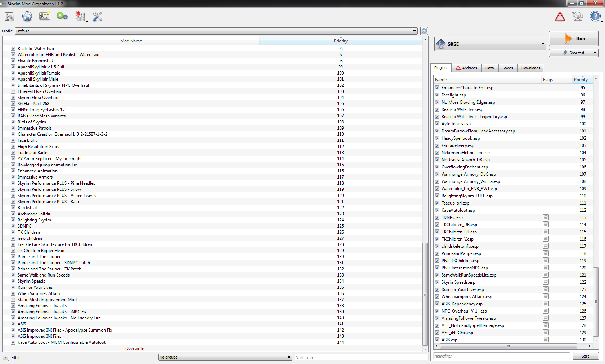
Task: Click the Run button
Action: pos(574,39)
